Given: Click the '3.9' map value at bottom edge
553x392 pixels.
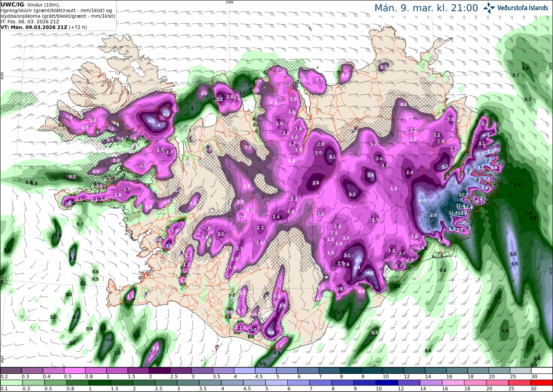Looking at the screenshot, I should click(263, 364).
